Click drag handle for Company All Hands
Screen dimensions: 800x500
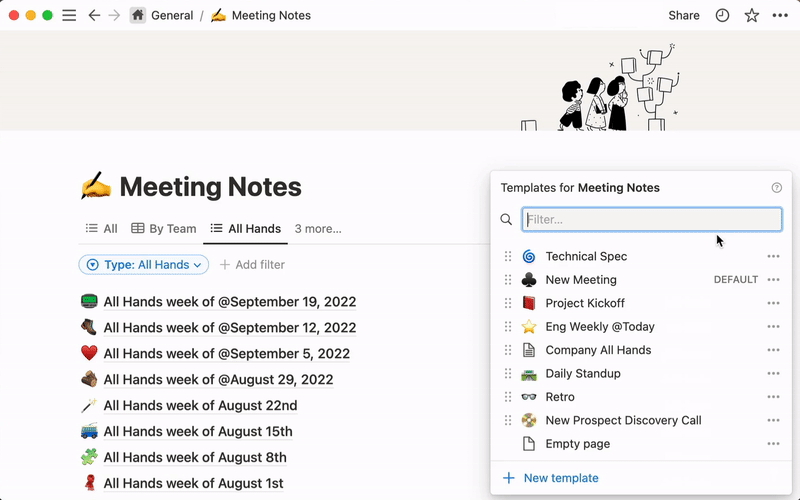[508, 350]
